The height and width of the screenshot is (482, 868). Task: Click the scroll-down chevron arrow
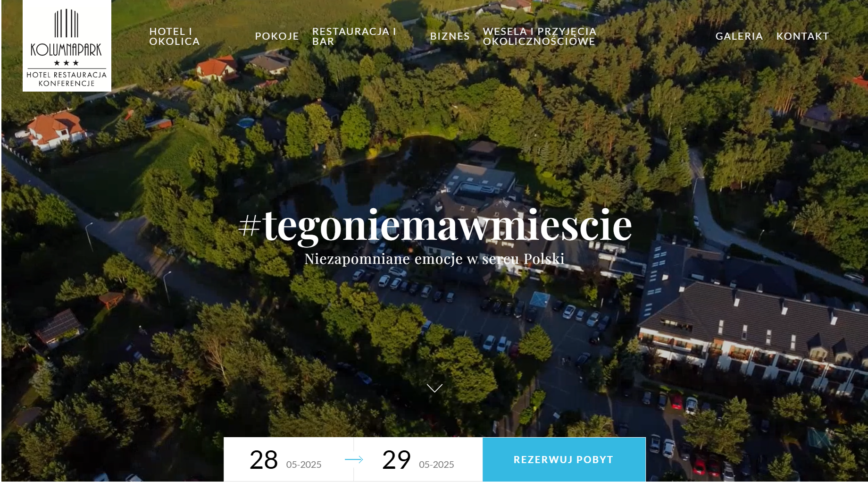point(434,388)
